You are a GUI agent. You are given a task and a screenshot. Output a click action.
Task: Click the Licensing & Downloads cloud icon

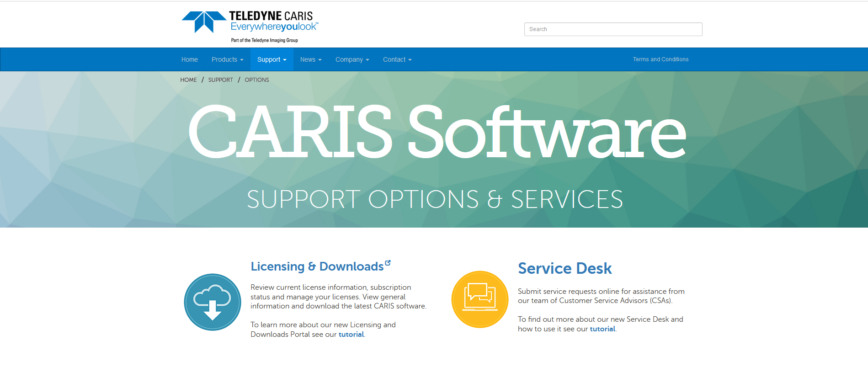213,302
